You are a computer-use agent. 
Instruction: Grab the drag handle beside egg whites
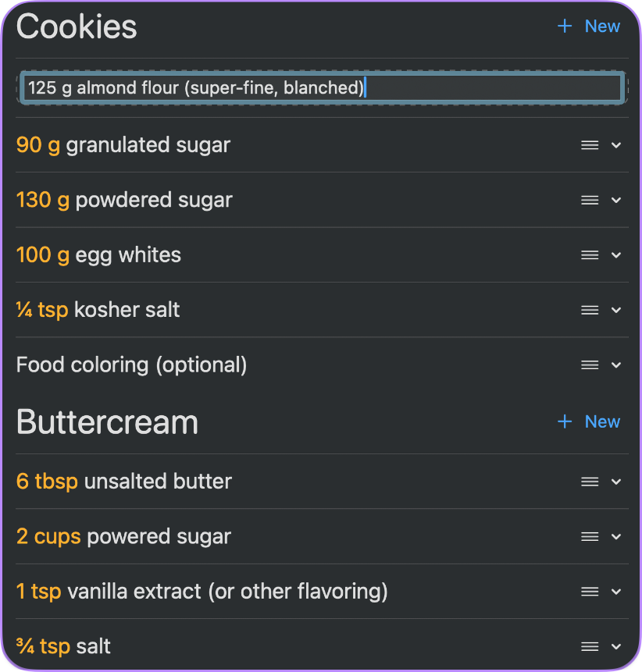pyautogui.click(x=589, y=254)
